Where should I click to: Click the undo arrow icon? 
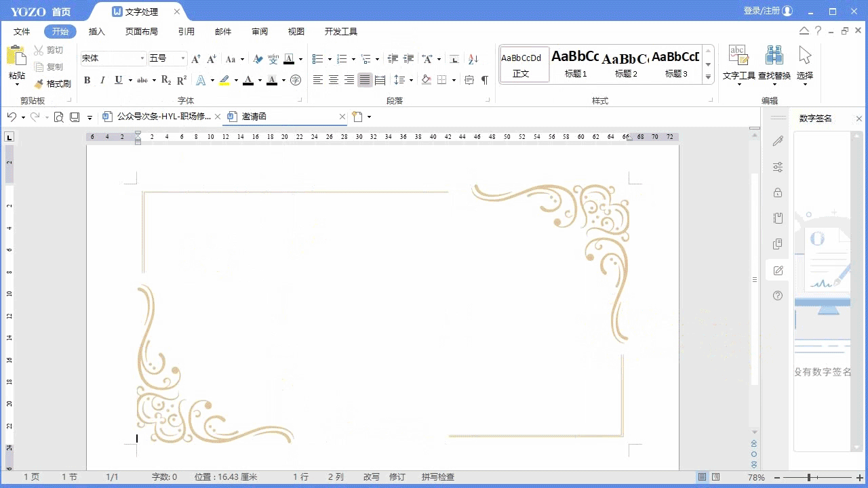coord(12,117)
